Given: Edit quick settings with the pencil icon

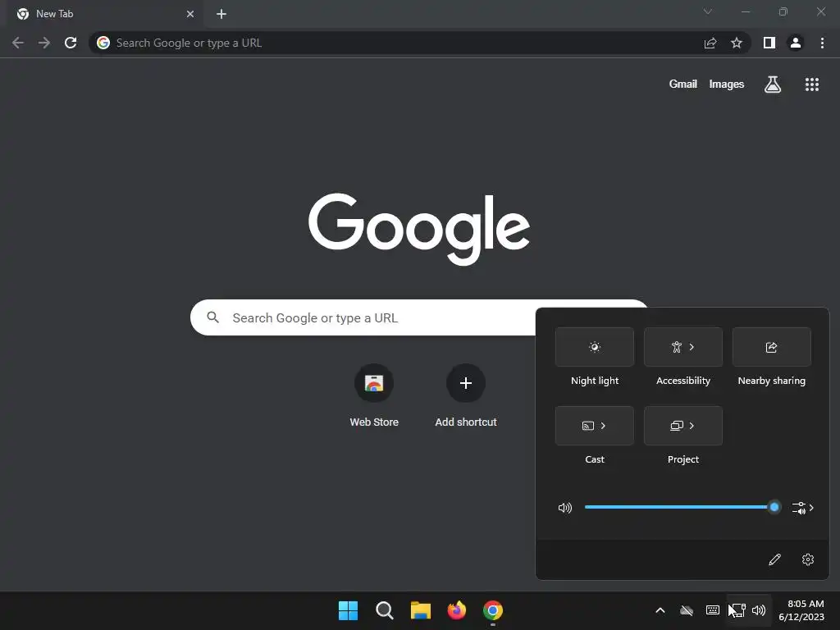Looking at the screenshot, I should pyautogui.click(x=774, y=559).
